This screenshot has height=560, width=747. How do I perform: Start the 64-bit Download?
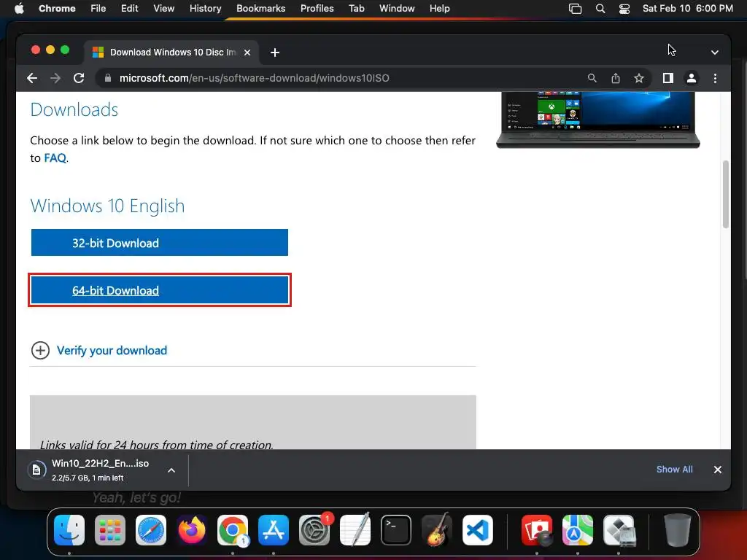[160, 290]
